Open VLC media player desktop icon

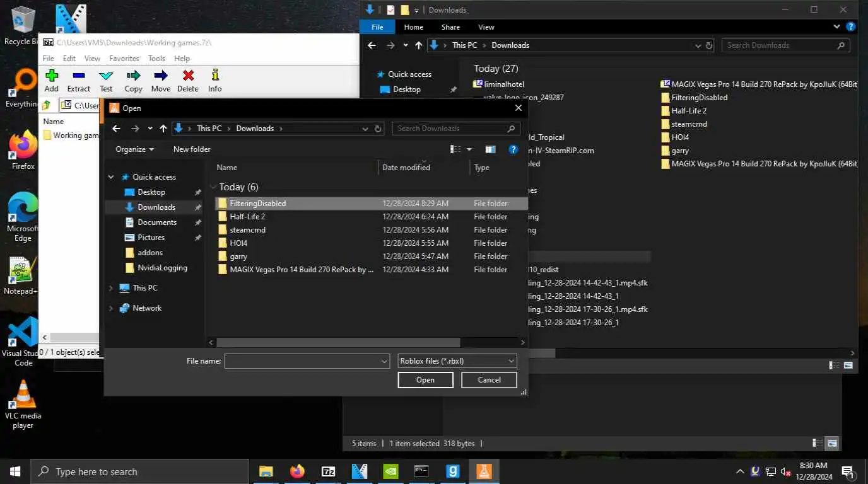23,405
